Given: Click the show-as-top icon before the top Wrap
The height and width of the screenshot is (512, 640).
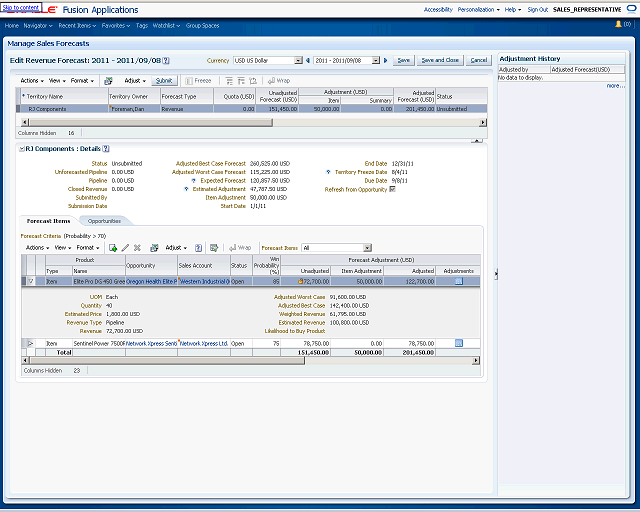Looking at the screenshot, I should point(253,81).
